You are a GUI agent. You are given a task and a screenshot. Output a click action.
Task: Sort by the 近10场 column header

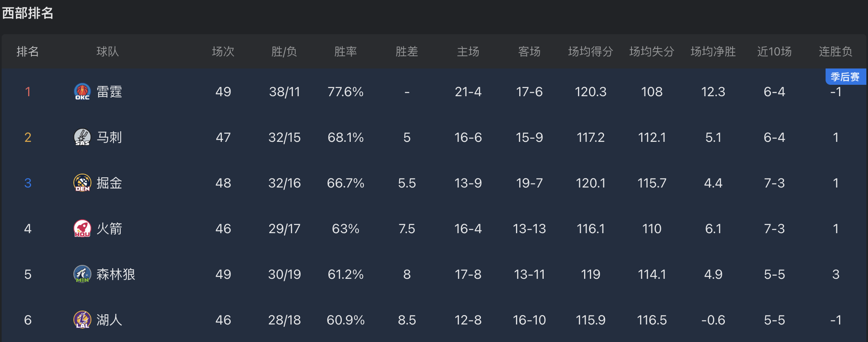pyautogui.click(x=774, y=52)
